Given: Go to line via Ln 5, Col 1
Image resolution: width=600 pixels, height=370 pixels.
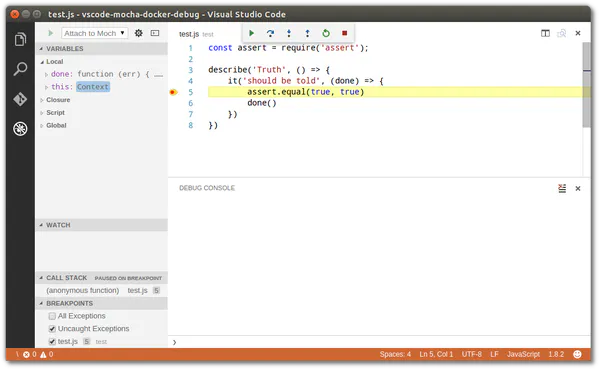Looking at the screenshot, I should point(436,354).
